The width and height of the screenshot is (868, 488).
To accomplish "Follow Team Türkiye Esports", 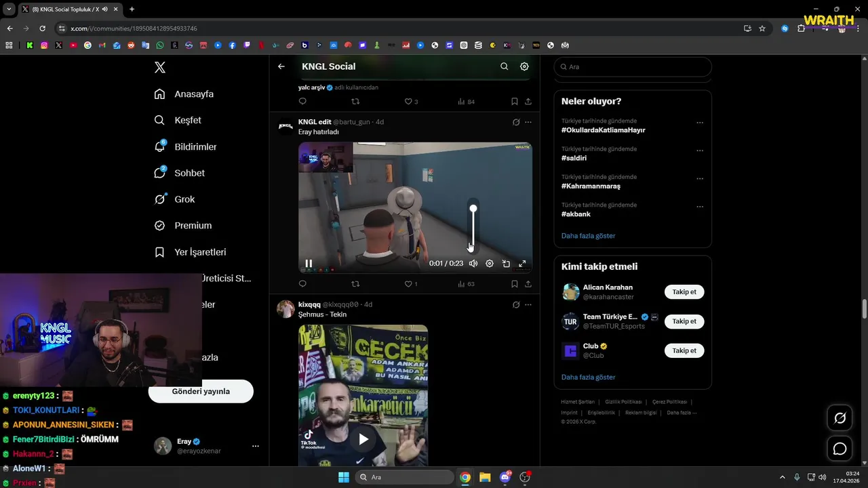I will [684, 321].
